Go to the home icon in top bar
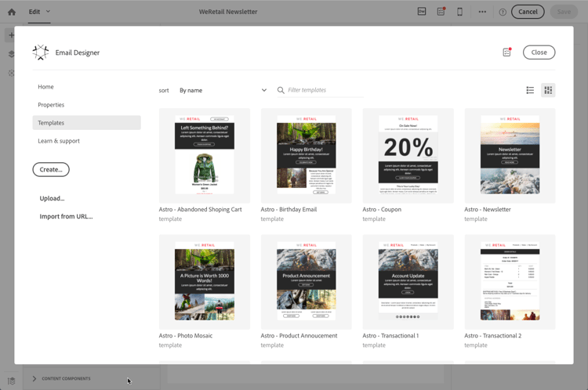Image resolution: width=588 pixels, height=390 pixels. 12,12
